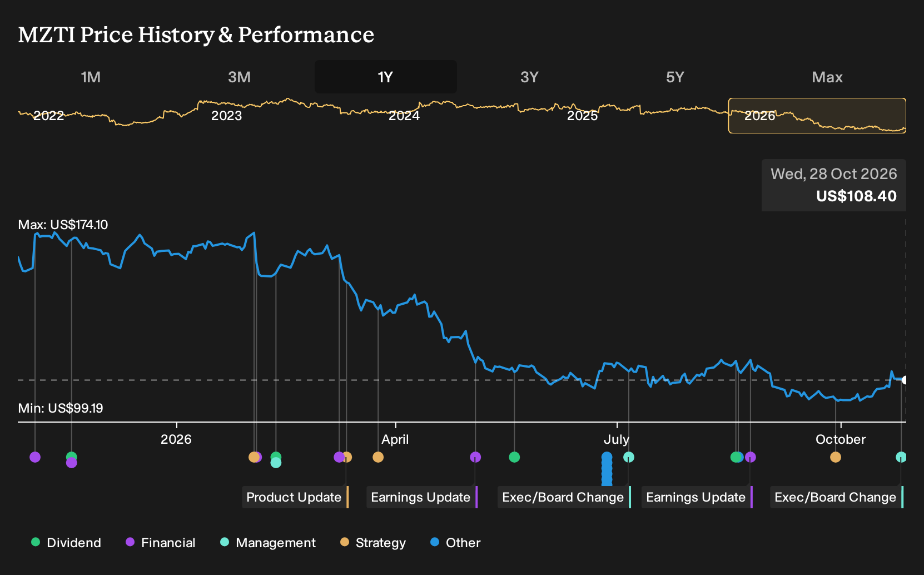Click the Management dot just after July
This screenshot has height=575, width=924.
click(629, 457)
